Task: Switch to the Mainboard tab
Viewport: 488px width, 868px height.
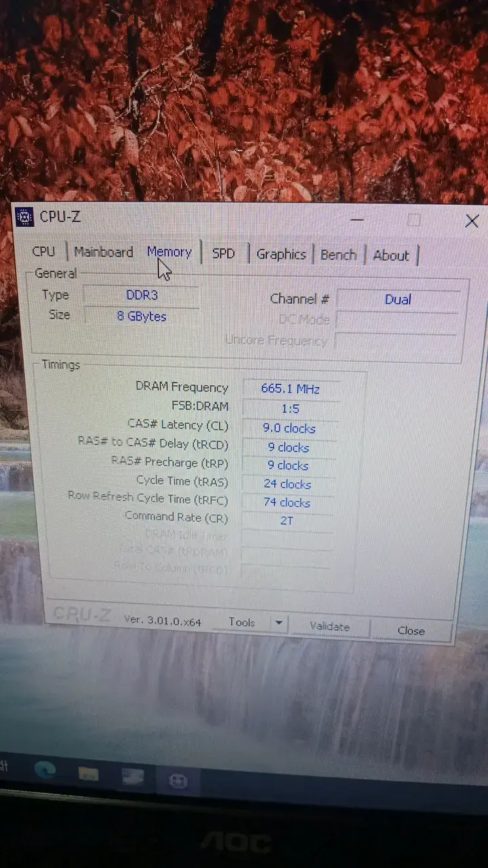Action: (x=103, y=252)
